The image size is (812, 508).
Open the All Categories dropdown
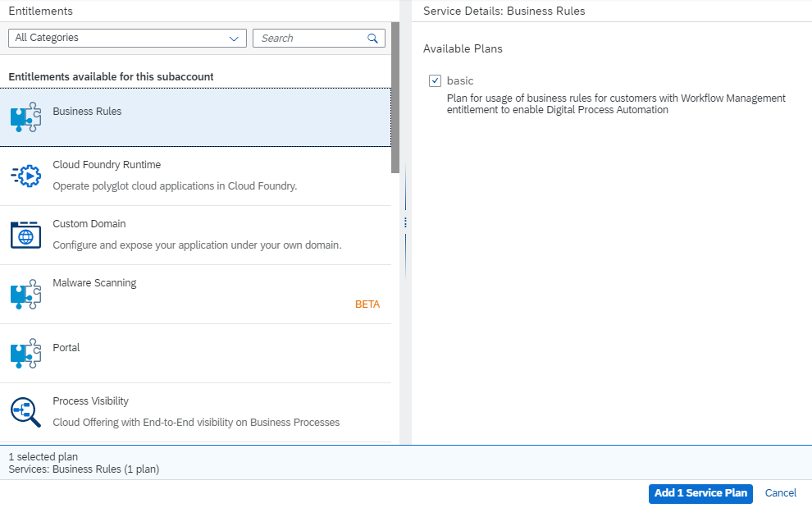127,38
